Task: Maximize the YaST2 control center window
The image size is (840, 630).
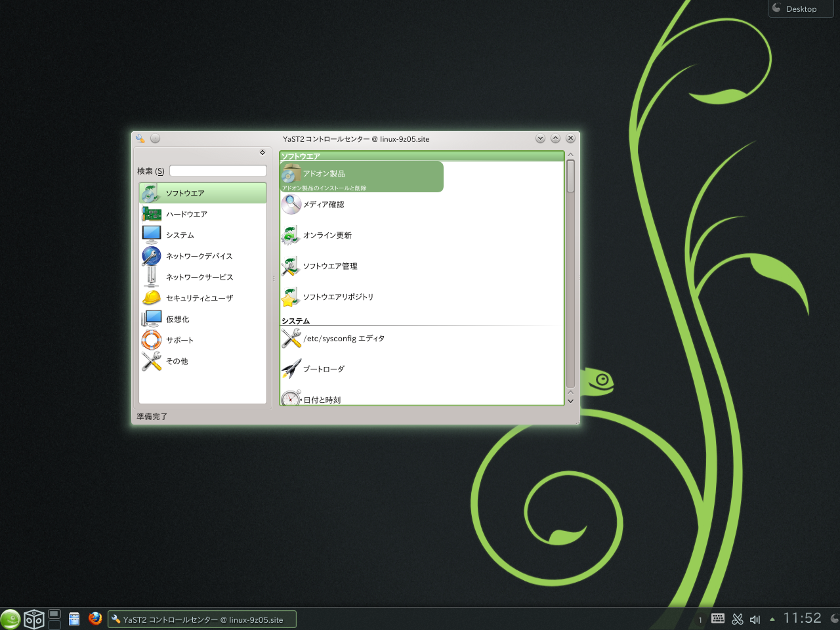Action: point(555,138)
